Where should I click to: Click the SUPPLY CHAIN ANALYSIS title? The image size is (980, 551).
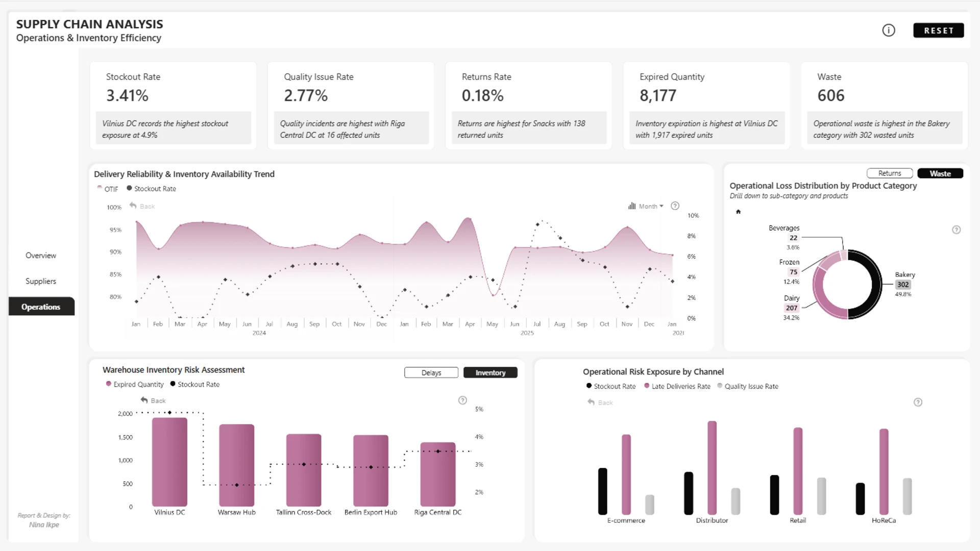(90, 24)
